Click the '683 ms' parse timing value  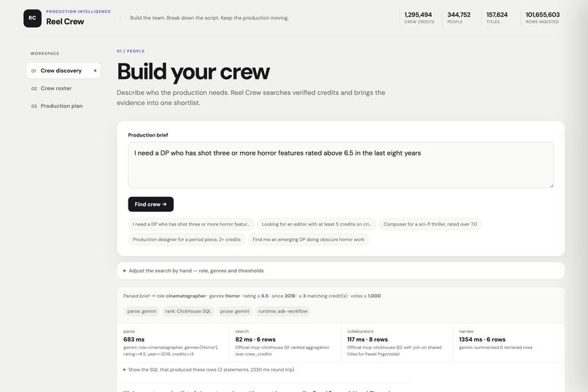pyautogui.click(x=134, y=339)
